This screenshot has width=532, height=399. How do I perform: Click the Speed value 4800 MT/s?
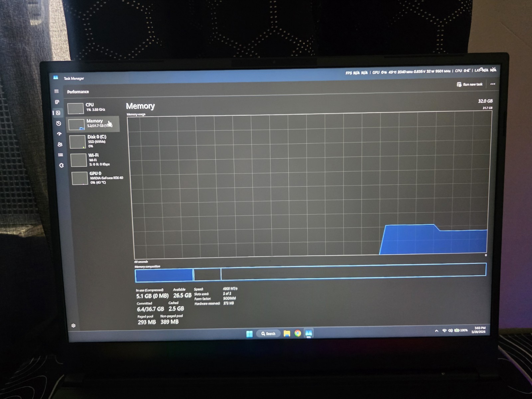(230, 289)
